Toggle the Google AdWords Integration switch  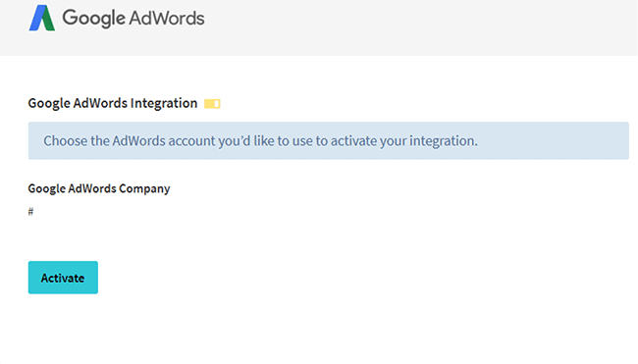(x=212, y=104)
